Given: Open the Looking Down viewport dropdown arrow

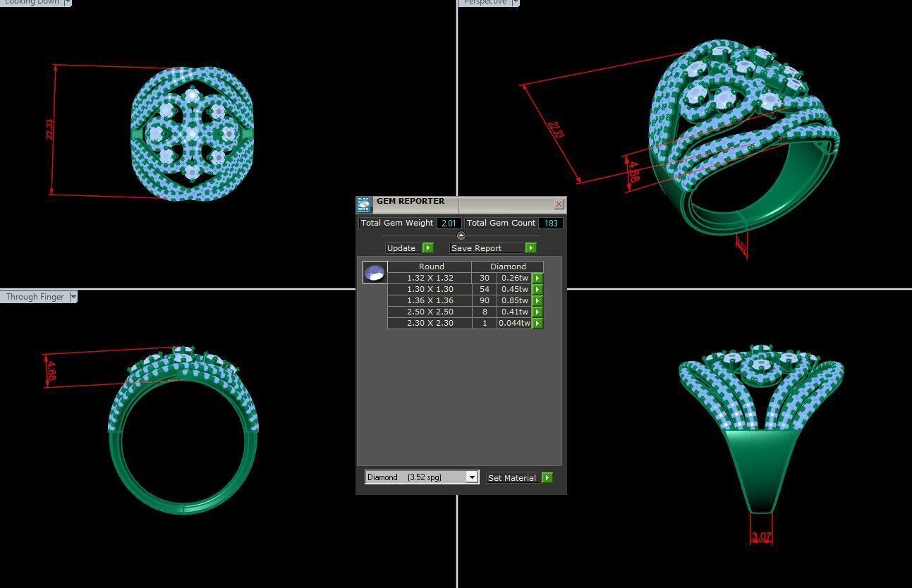Looking at the screenshot, I should [x=68, y=2].
